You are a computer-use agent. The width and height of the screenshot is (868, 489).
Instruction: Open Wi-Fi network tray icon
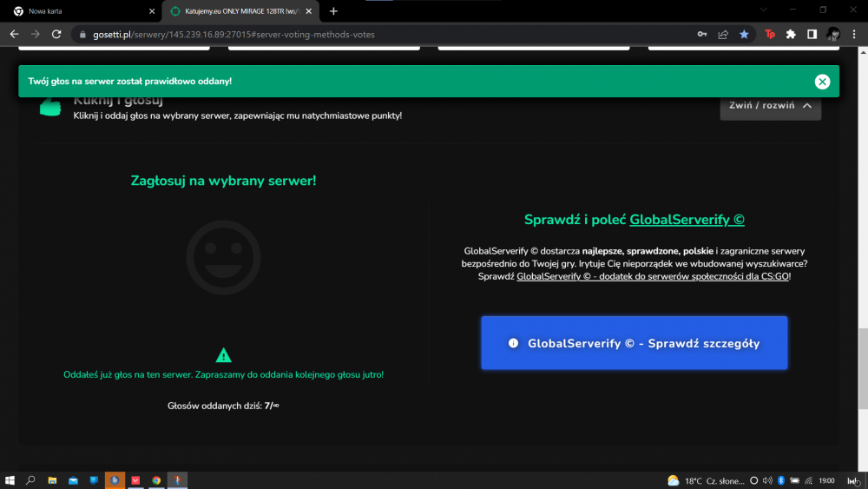pyautogui.click(x=809, y=480)
